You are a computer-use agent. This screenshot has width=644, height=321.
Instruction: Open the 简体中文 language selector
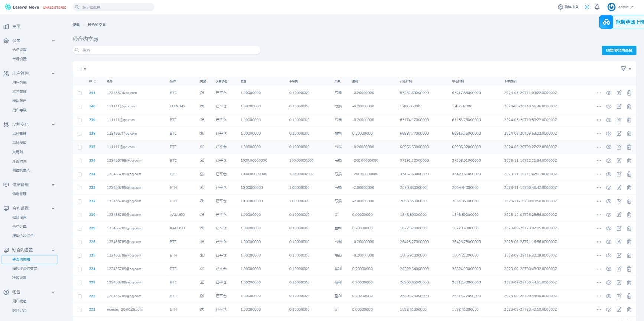tap(568, 7)
